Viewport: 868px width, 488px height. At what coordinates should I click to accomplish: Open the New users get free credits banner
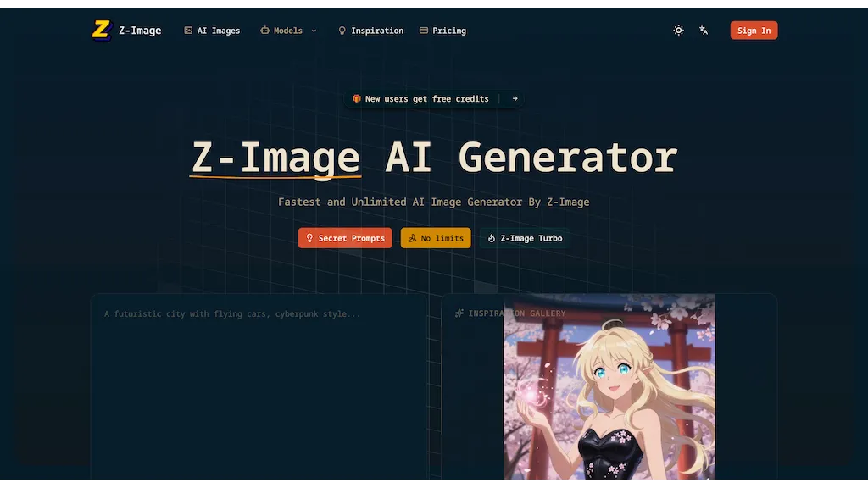[x=433, y=98]
